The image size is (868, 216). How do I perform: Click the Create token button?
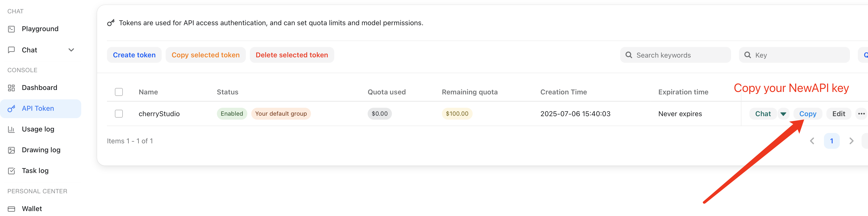[x=134, y=55]
